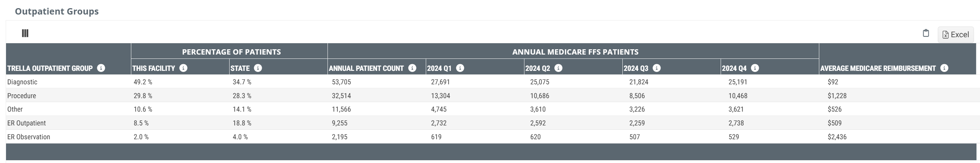
Task: Select the ER Outpatient row
Action: pyautogui.click(x=491, y=123)
